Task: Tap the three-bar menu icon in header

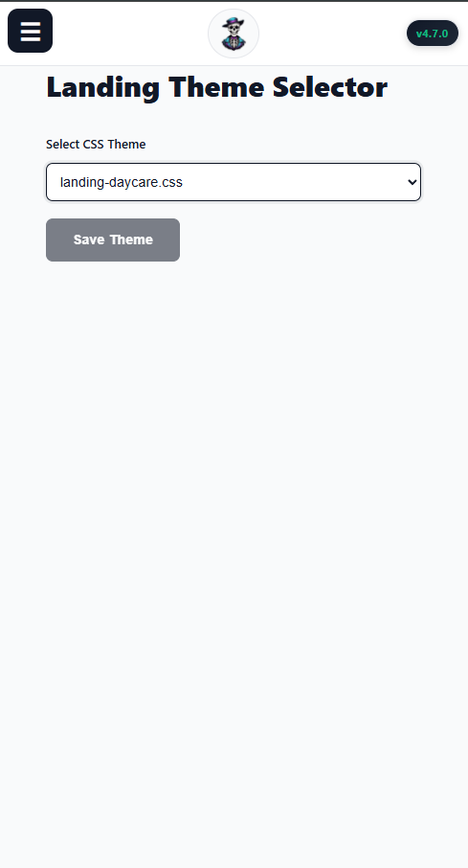Action: (30, 31)
